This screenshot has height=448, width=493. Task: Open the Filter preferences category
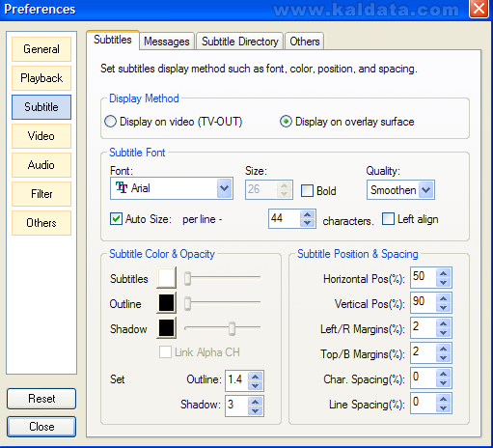tap(41, 194)
